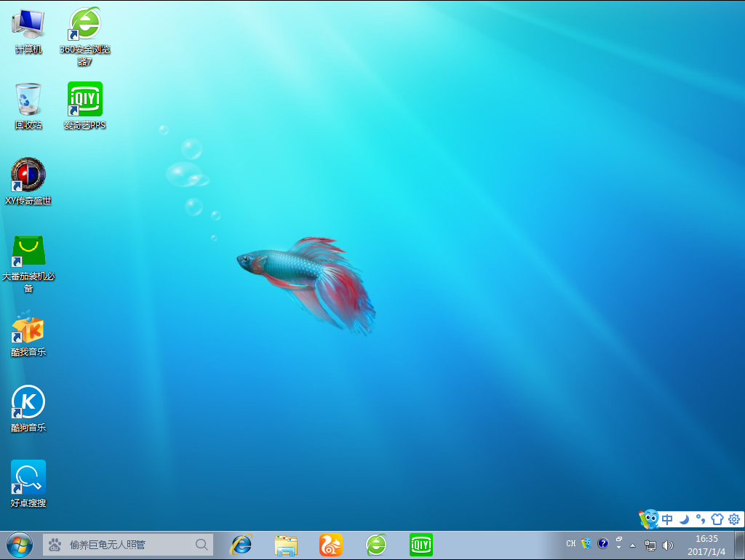Click the Show Desktop strip
The width and height of the screenshot is (745, 560).
739,545
